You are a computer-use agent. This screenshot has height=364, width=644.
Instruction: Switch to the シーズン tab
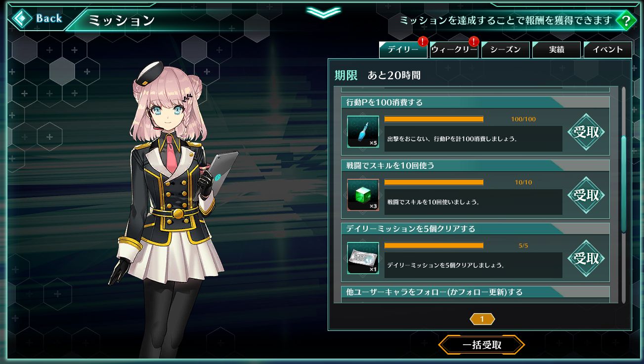505,50
